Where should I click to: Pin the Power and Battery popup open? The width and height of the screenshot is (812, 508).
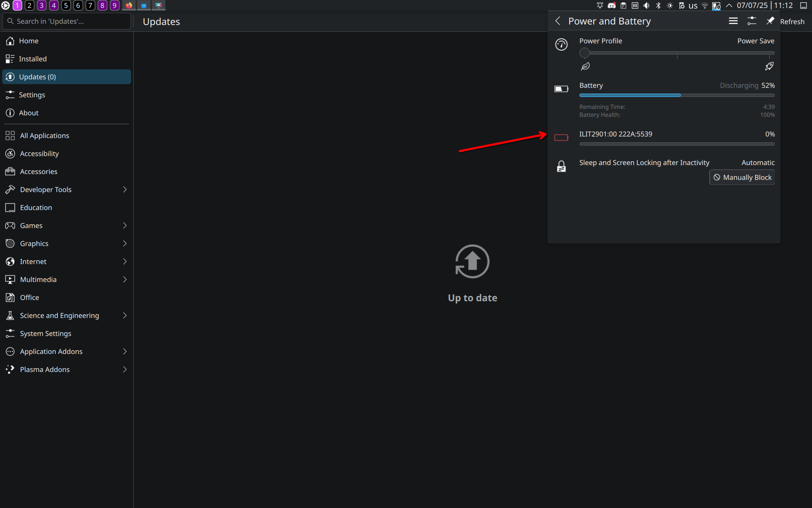pos(770,21)
